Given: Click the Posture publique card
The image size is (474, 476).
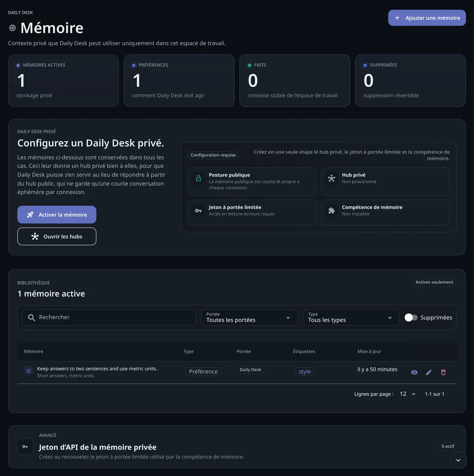Looking at the screenshot, I should click(252, 182).
